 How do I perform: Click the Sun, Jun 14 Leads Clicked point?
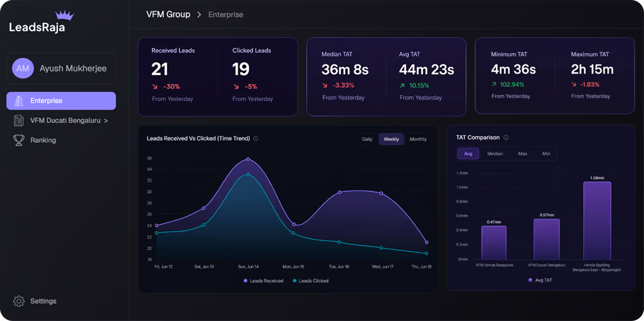click(x=248, y=174)
